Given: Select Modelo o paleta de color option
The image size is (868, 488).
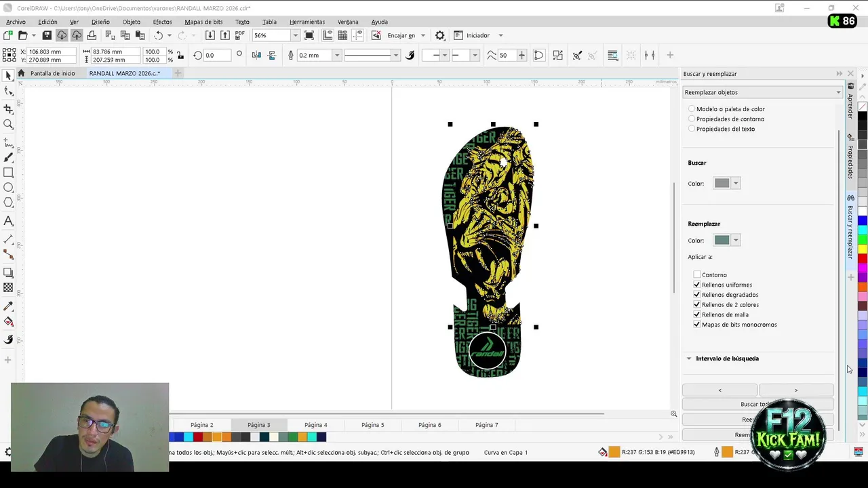Looking at the screenshot, I should click(x=726, y=109).
